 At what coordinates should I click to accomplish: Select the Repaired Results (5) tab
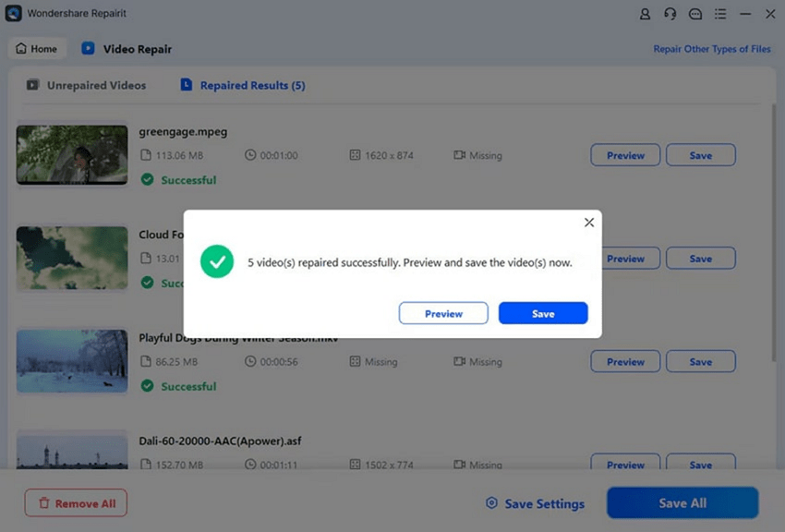pos(243,85)
